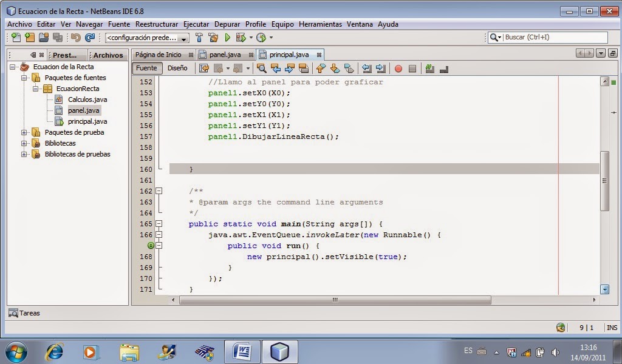Switch to Fuente source view
622x364 pixels.
146,68
